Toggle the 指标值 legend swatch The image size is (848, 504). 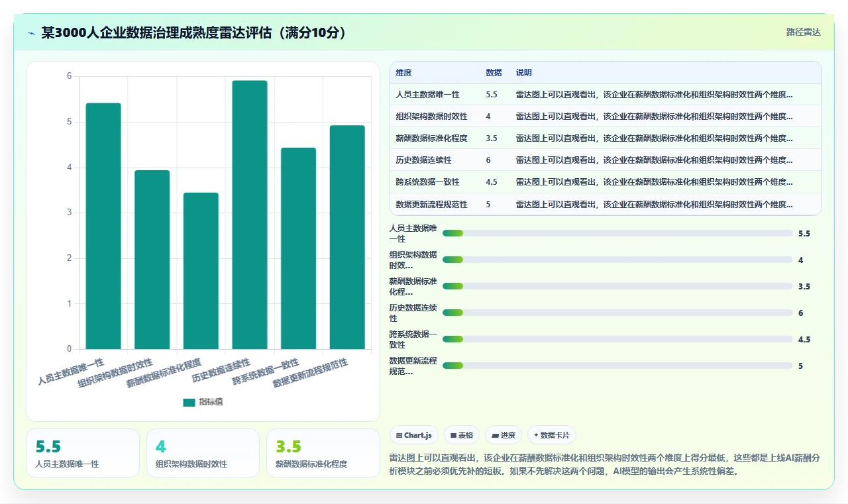click(x=189, y=402)
